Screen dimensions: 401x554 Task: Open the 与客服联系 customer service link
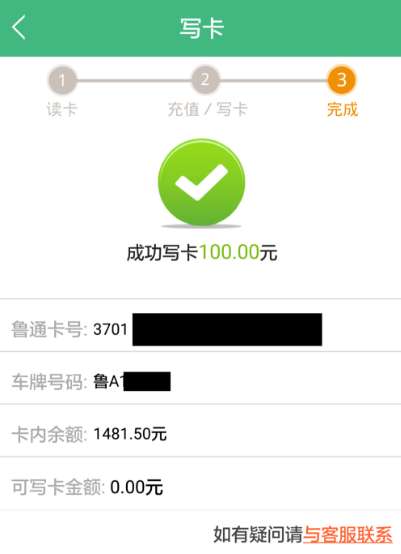[x=348, y=535]
